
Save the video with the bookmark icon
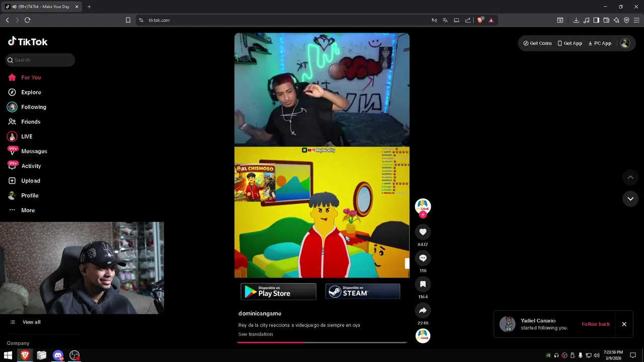coord(423,284)
